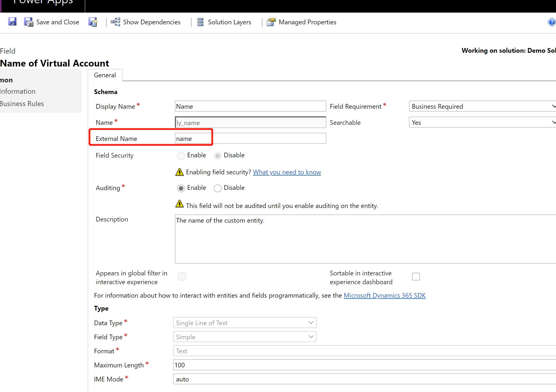The width and height of the screenshot is (556, 392).
Task: Check Appears in global filter checkbox
Action: (x=182, y=277)
